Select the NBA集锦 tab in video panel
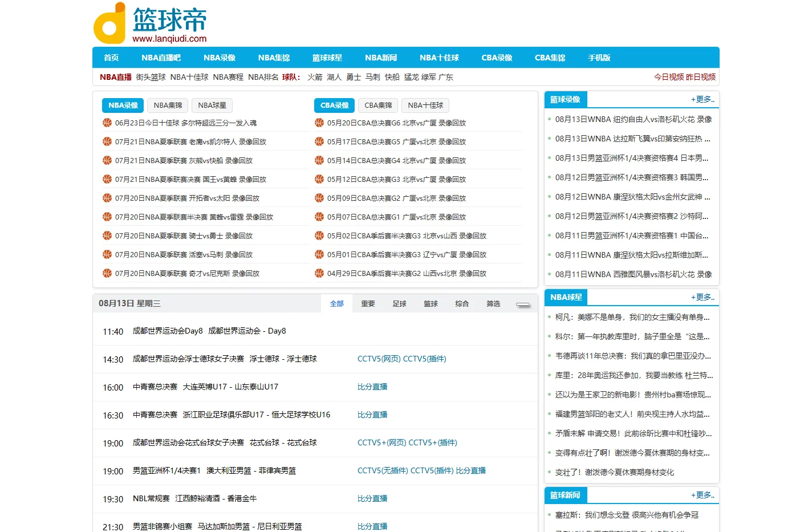812x532 pixels. (x=168, y=105)
